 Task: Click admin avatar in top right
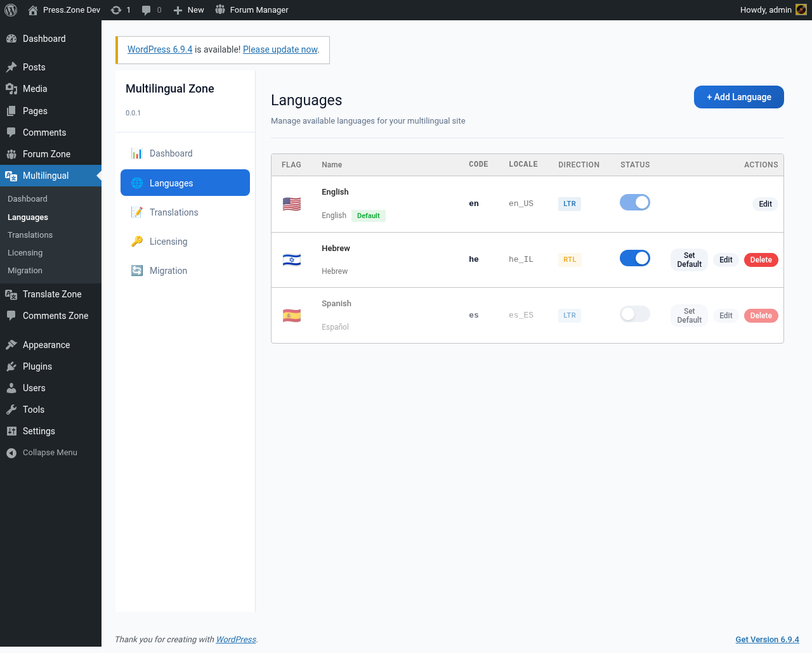(801, 10)
